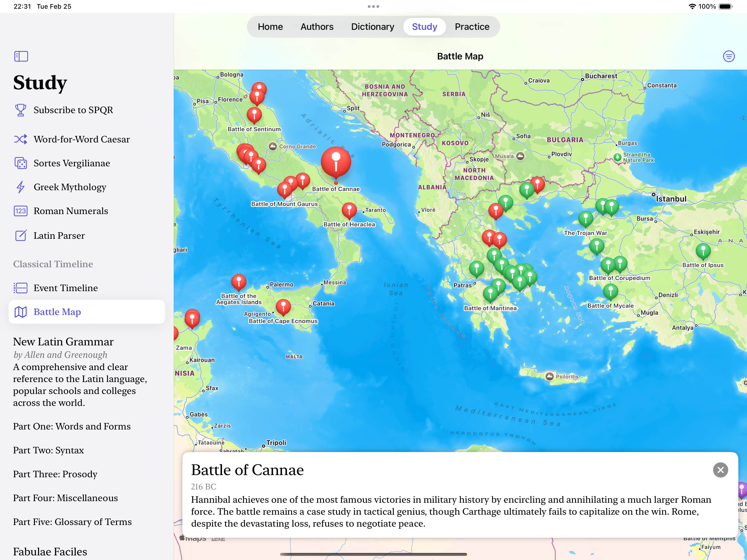
Task: Click the map icon for Battle Map
Action: (x=21, y=312)
